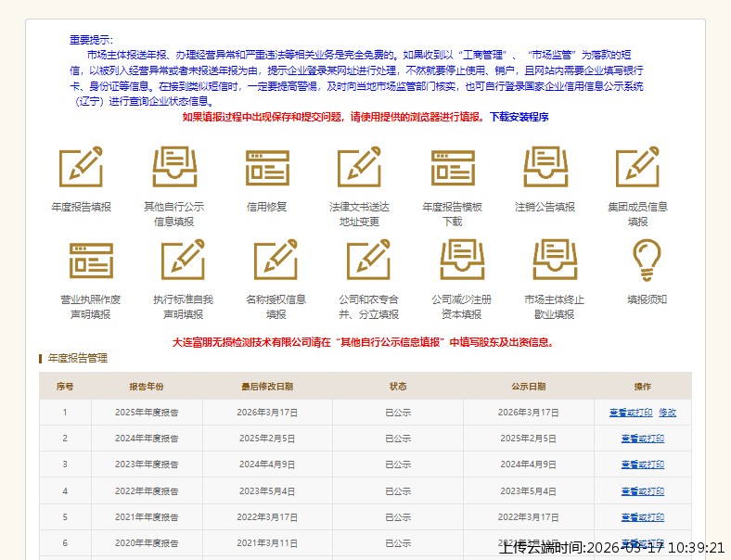
Task: Select the 公司减少注册资本填报 icon
Action: pyautogui.click(x=461, y=261)
